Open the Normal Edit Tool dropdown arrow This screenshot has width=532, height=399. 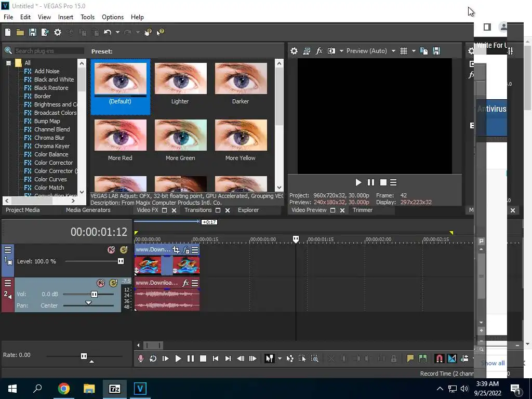pos(280,358)
